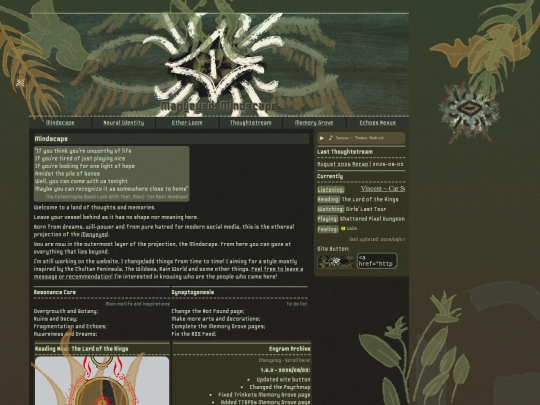The image size is (540, 405).
Task: Select the 'Overgrowth and Botany;' line
Action: [66, 311]
